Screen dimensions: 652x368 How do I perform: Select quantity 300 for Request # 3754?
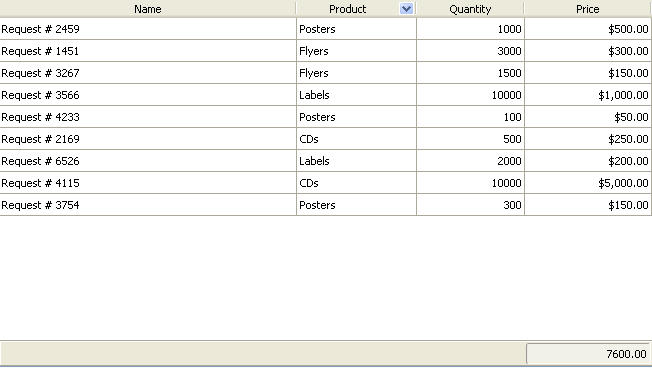pos(470,205)
